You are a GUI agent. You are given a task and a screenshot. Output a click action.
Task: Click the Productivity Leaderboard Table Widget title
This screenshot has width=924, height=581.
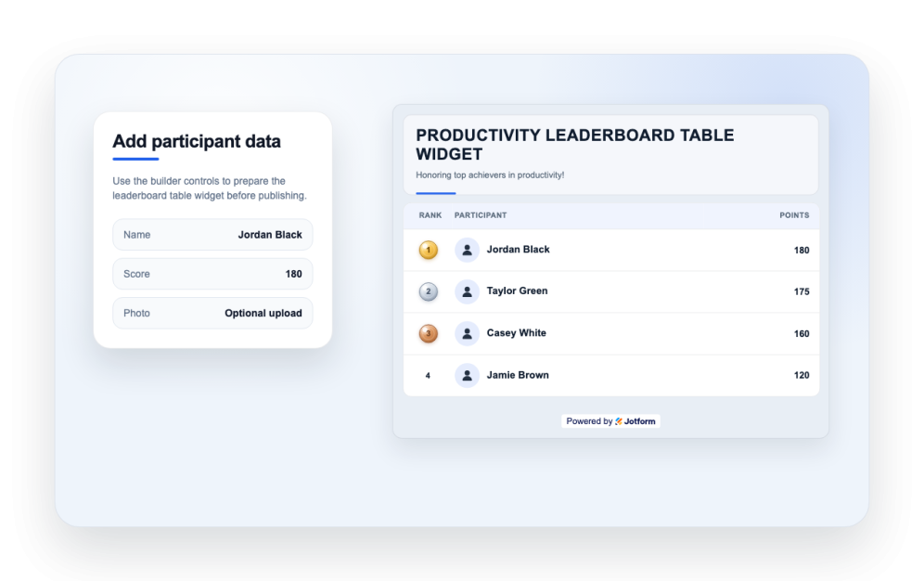(x=575, y=145)
